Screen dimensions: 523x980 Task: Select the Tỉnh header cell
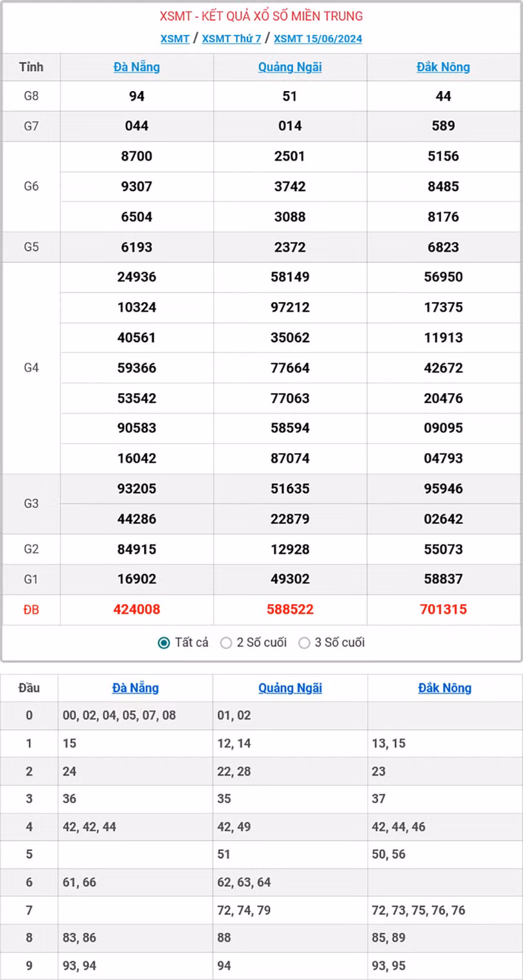click(x=30, y=66)
